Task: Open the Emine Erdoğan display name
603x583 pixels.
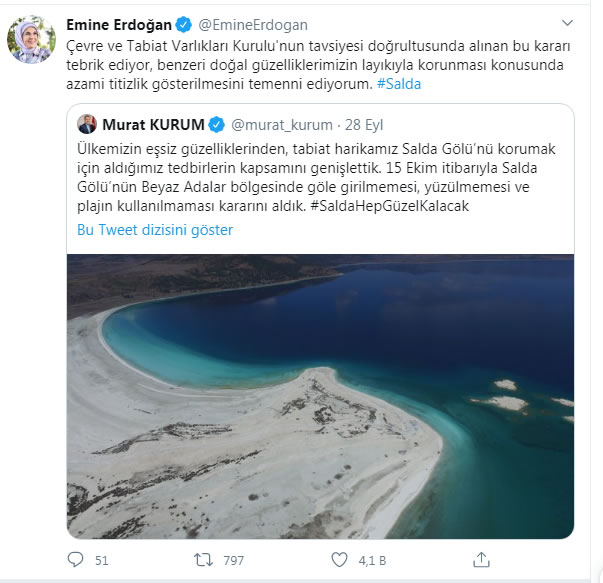Action: (x=119, y=25)
